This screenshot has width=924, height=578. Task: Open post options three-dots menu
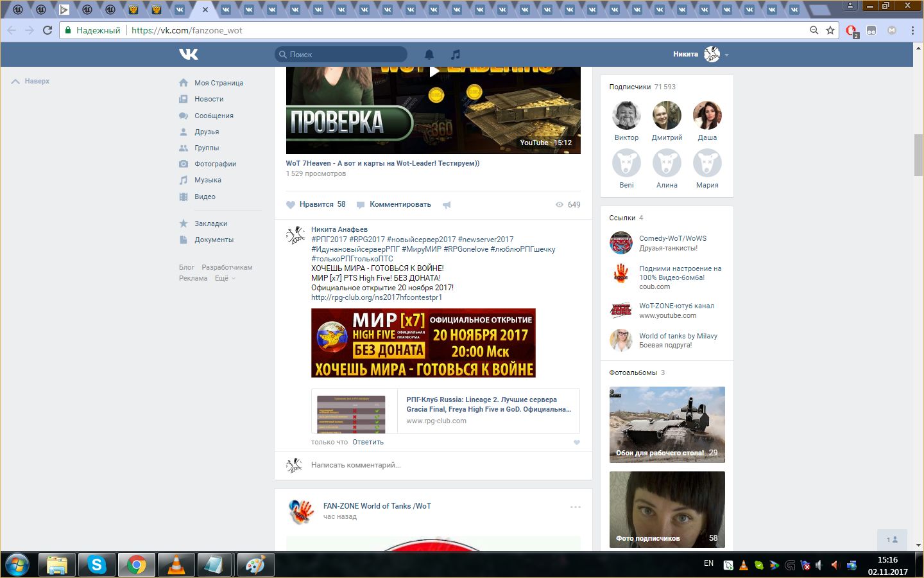pyautogui.click(x=576, y=507)
